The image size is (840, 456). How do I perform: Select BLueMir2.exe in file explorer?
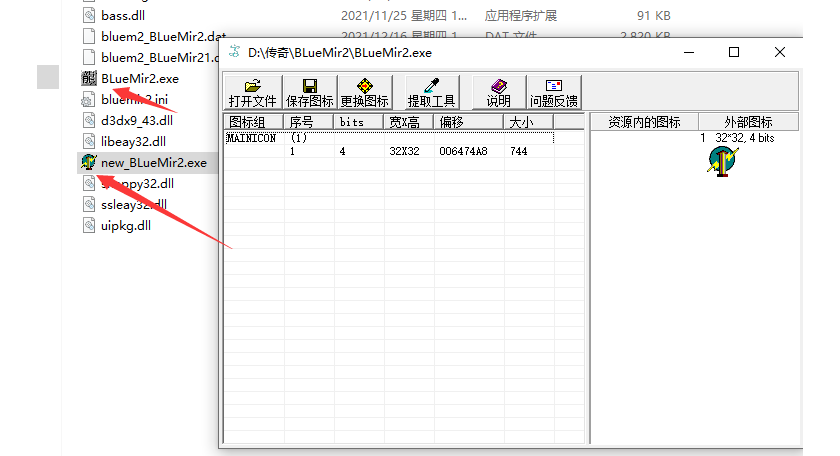[140, 79]
